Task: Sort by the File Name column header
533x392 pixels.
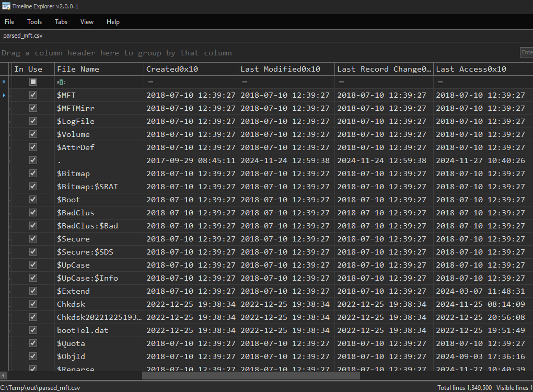Action: (x=99, y=69)
